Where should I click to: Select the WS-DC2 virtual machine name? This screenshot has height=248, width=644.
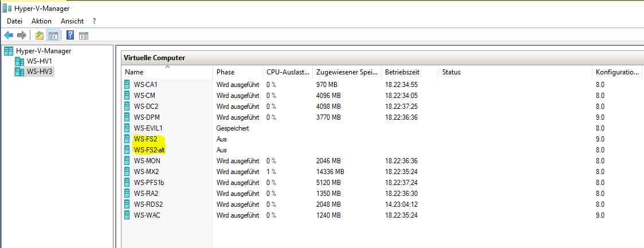tap(146, 107)
